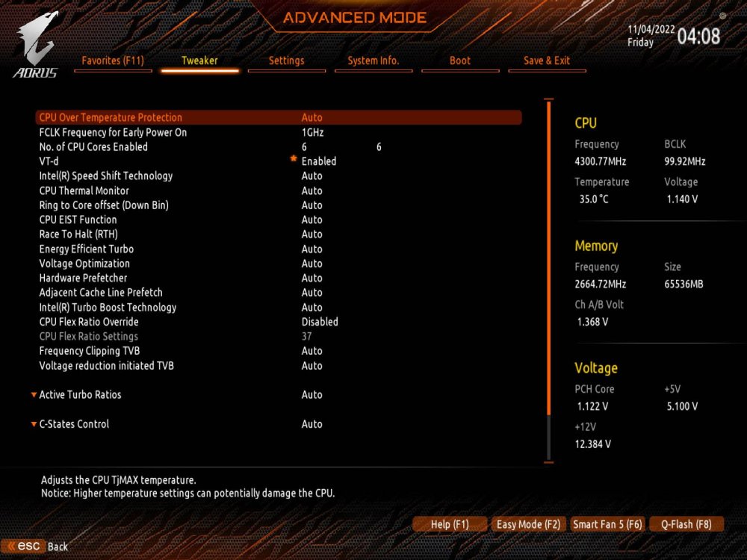The image size is (747, 560).
Task: Click the CPU voltage 1.140 V reading
Action: pos(682,199)
